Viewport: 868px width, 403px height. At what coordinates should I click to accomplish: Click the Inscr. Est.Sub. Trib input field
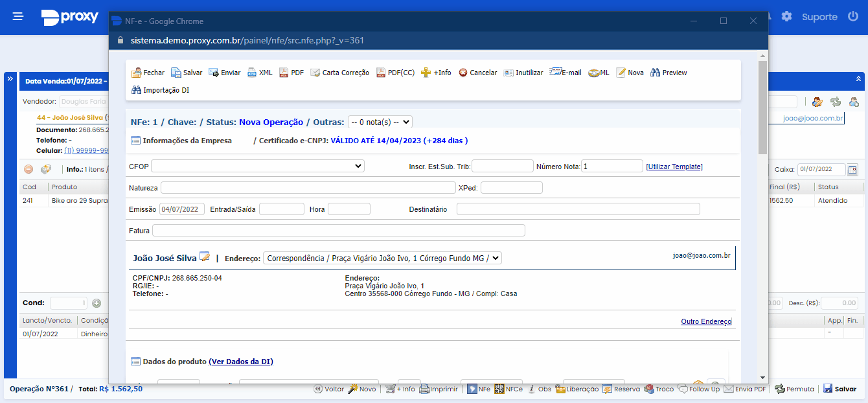point(503,166)
